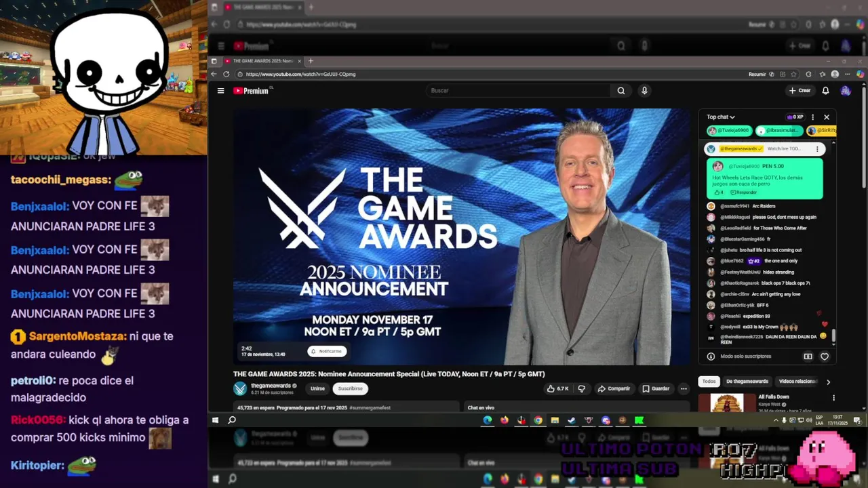The width and height of the screenshot is (868, 488).
Task: Like the video with 6.7 K
Action: (558, 388)
